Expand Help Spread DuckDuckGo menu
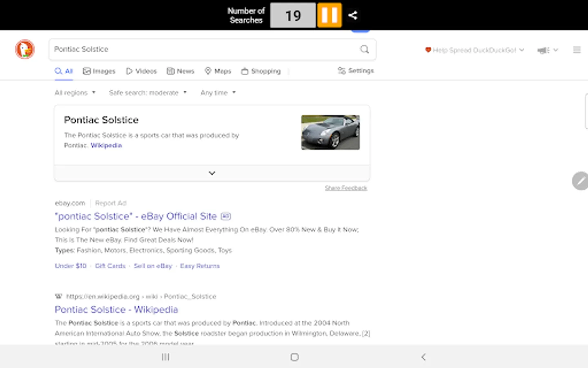 pos(474,50)
